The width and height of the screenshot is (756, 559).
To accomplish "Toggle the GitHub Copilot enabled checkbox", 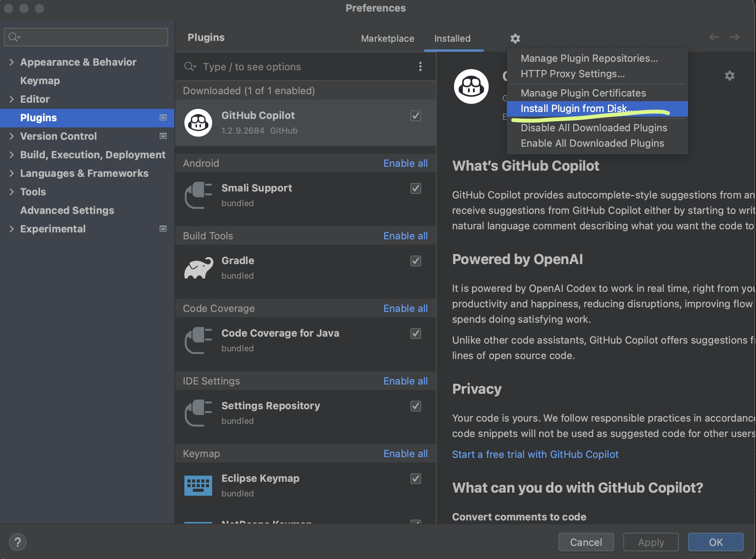I will 415,116.
